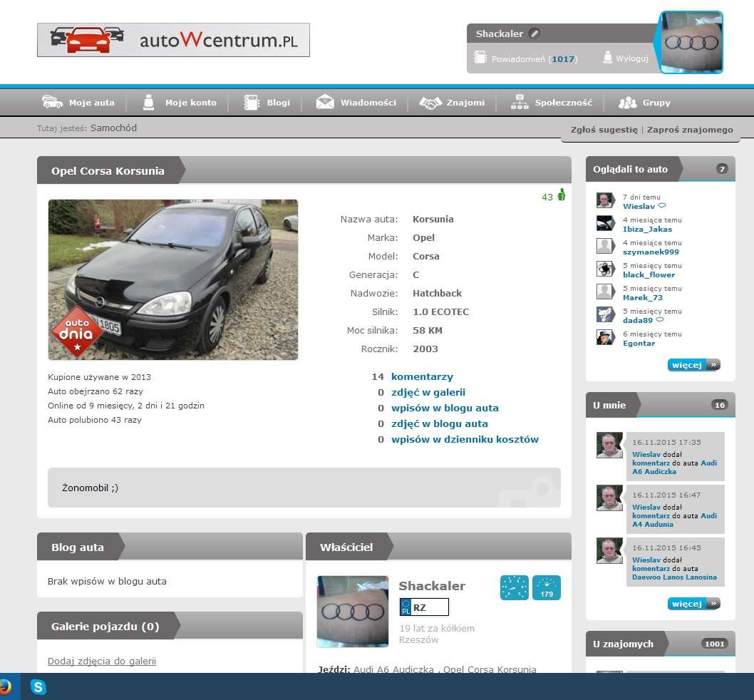Open szymanek999 profile link
The height and width of the screenshot is (700, 754).
click(651, 252)
